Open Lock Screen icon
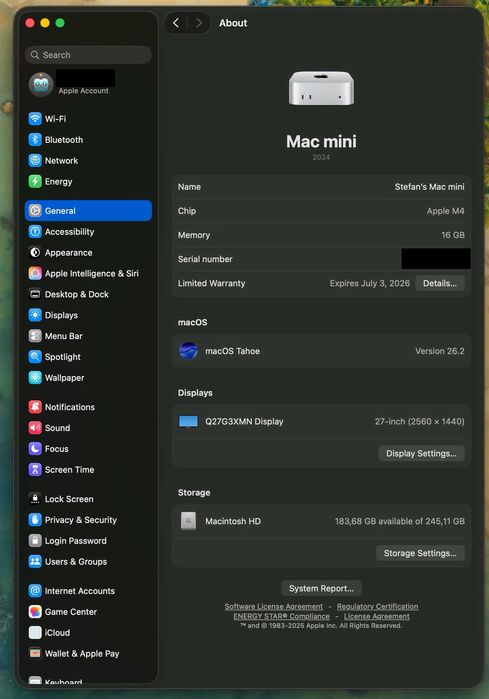The height and width of the screenshot is (699, 489). 35,499
